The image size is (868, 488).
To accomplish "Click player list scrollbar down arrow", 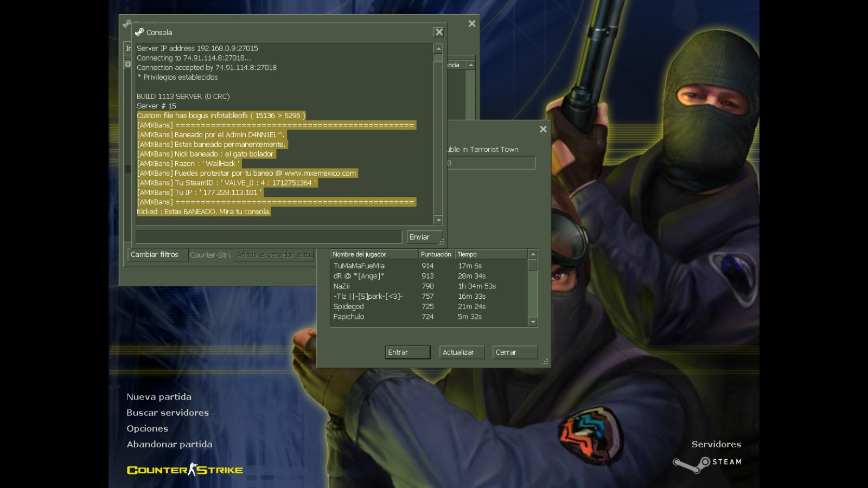I will [533, 322].
